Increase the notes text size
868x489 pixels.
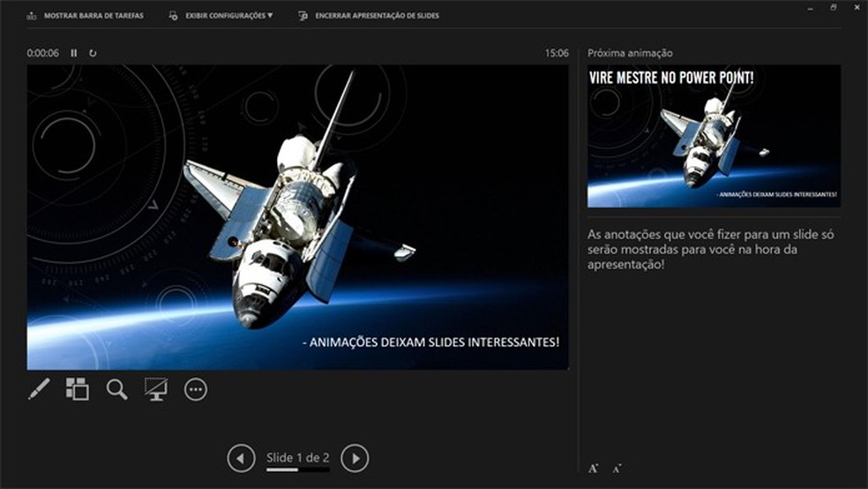click(594, 469)
